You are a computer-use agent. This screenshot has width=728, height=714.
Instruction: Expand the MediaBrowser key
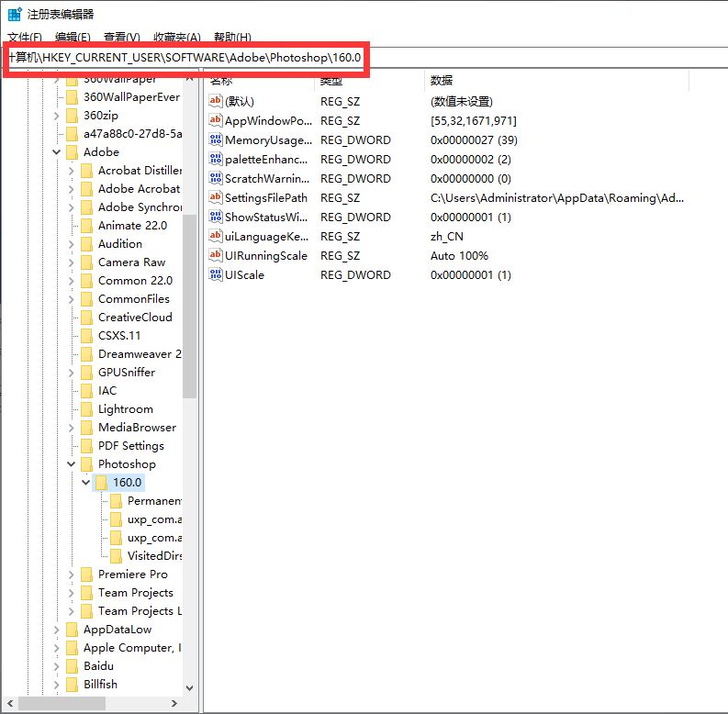[71, 428]
